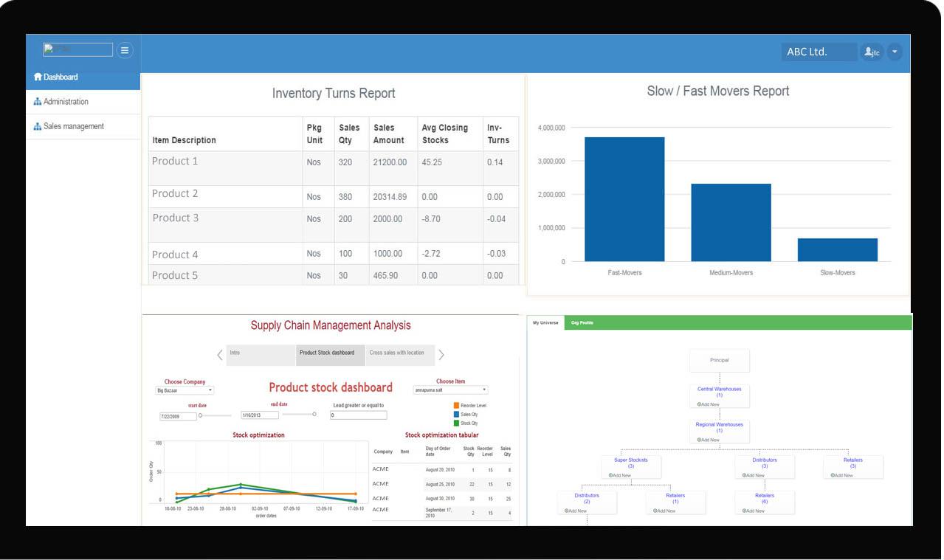Click the start date input field
The width and height of the screenshot is (944, 560).
pos(178,416)
